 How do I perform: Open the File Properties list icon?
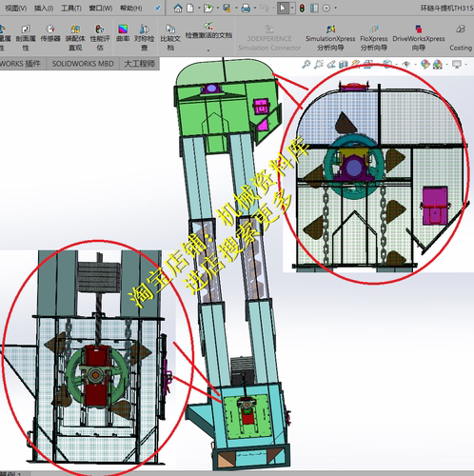[314, 8]
